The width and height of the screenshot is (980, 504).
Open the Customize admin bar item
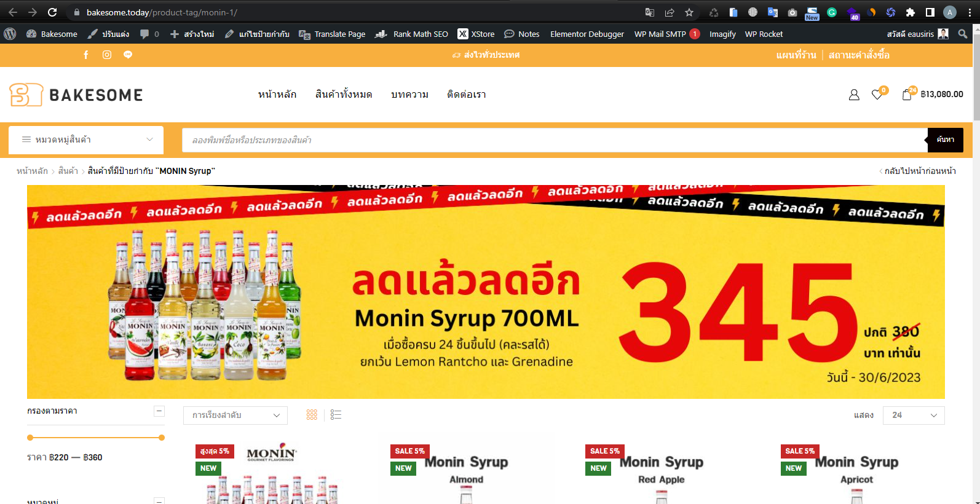(108, 34)
